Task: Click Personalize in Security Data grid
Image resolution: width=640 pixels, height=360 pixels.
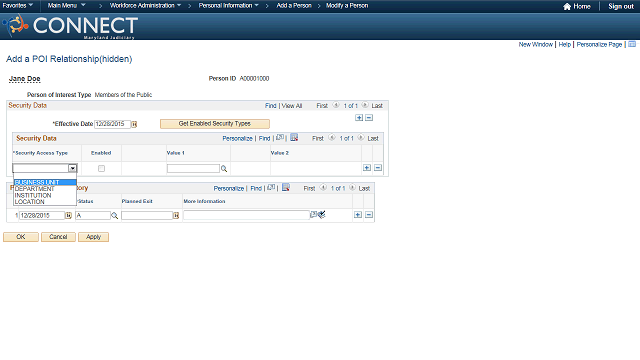Action: click(238, 138)
